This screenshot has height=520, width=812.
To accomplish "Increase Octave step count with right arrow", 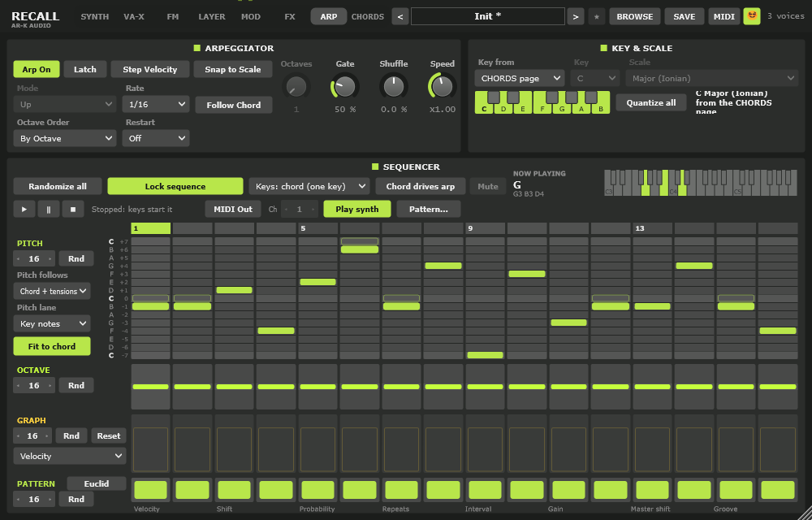I will 50,386.
